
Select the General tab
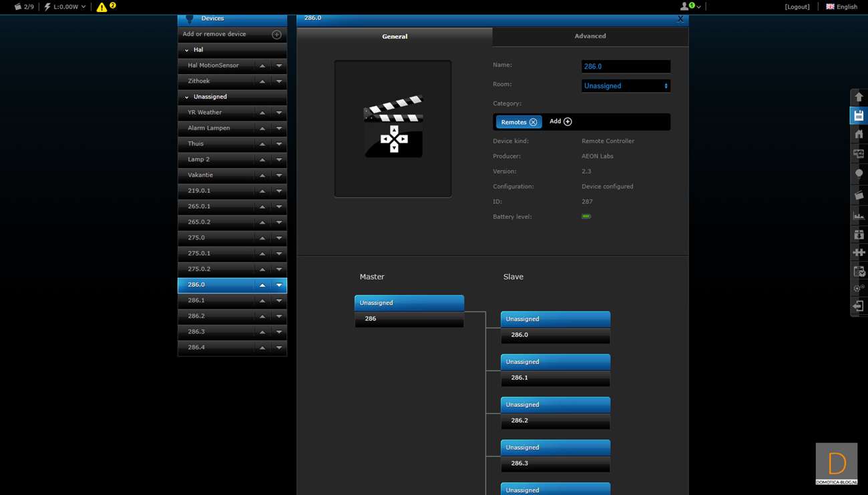tap(395, 37)
